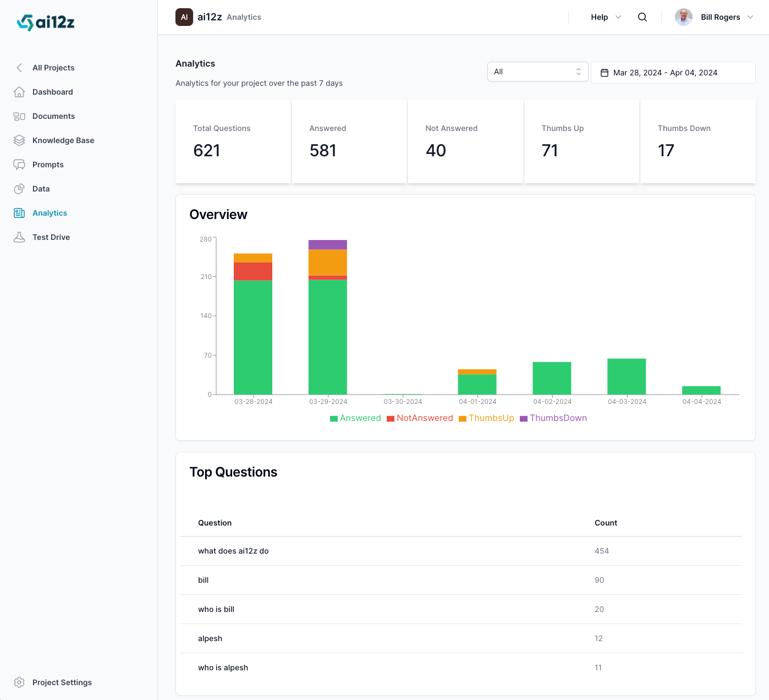This screenshot has height=700, width=769.
Task: Click the 04-03-2024 chart bar
Action: (627, 376)
